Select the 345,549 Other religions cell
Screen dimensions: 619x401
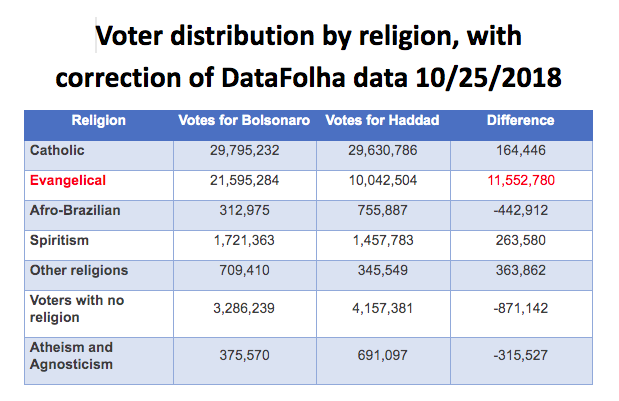(383, 270)
